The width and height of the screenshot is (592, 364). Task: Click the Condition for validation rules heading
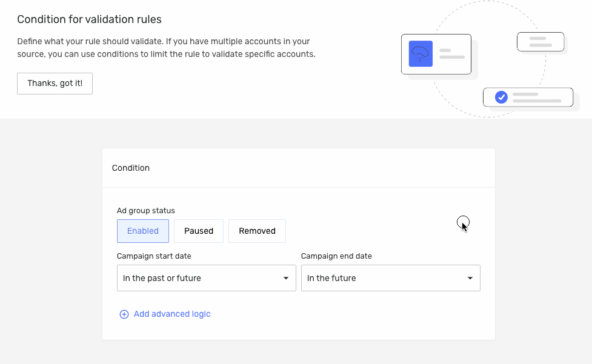(88, 19)
